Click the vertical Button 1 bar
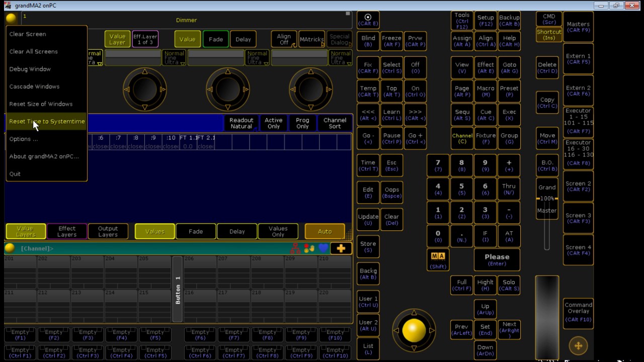Viewport: 644px width, 362px height. (x=177, y=289)
